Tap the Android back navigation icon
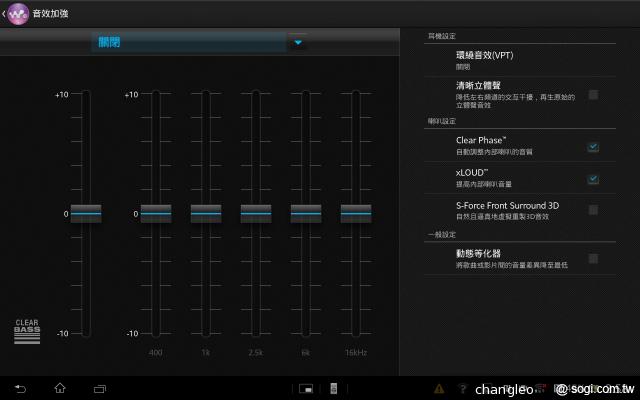The width and height of the screenshot is (640, 400). point(20,389)
